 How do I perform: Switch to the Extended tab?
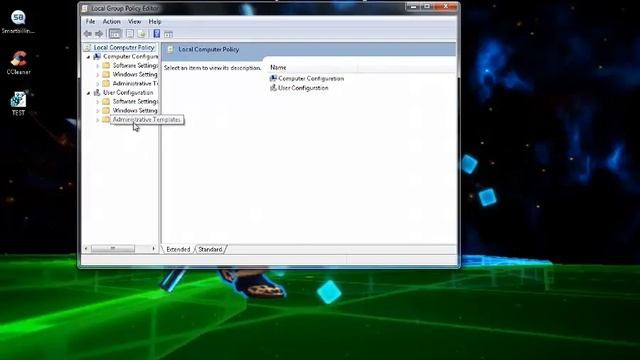[x=178, y=249]
